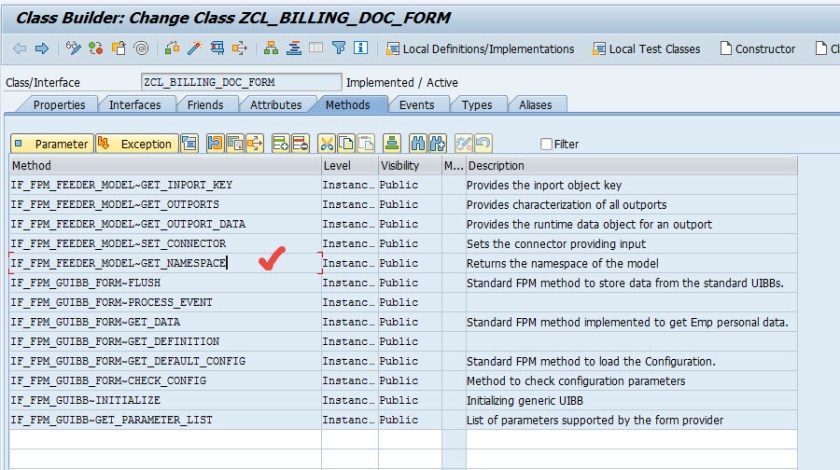Image resolution: width=840 pixels, height=470 pixels.
Task: Click the forward navigation arrow icon
Action: click(x=41, y=48)
